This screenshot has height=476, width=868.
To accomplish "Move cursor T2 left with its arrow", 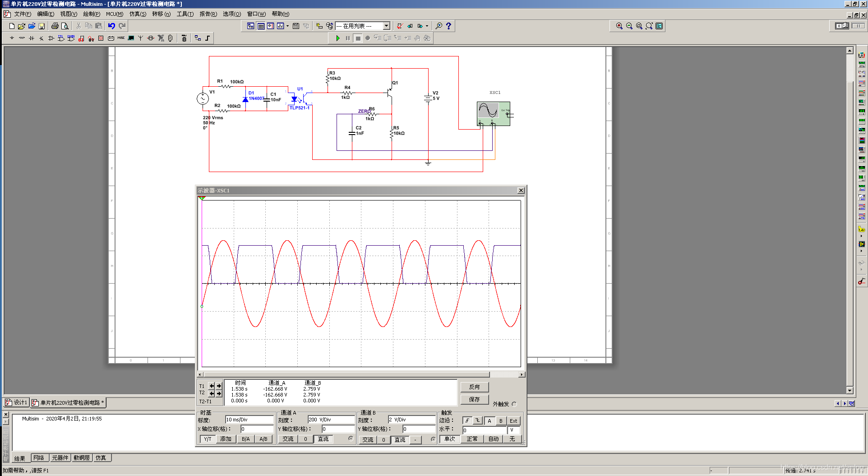I will 212,394.
